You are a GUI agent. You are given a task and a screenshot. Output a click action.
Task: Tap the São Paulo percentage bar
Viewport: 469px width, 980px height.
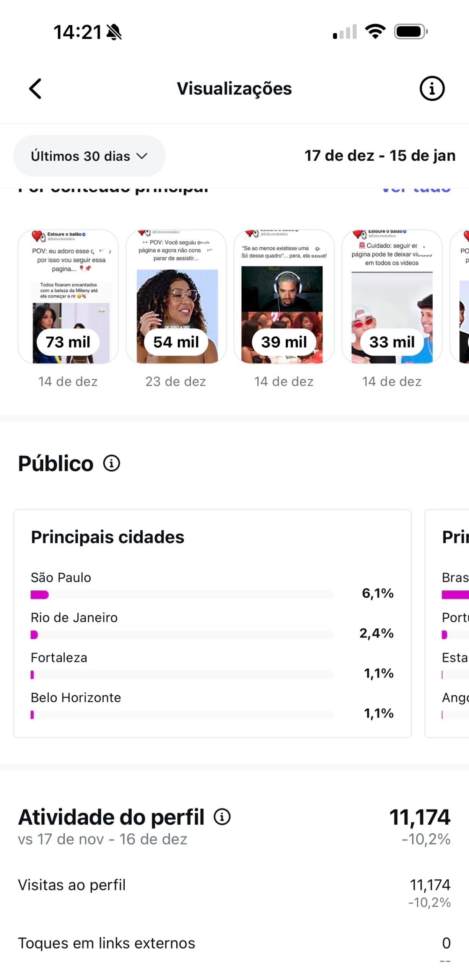(x=182, y=595)
